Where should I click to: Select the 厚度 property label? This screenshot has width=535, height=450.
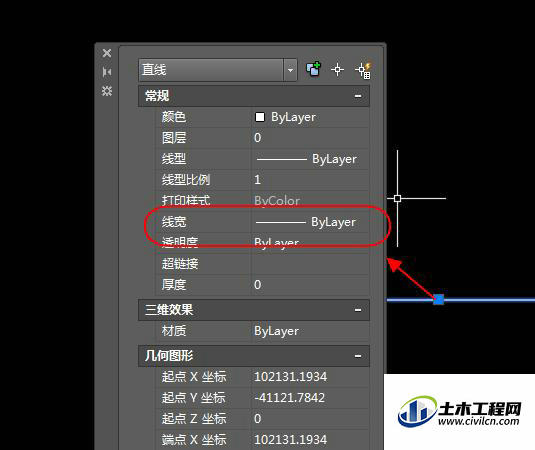(x=174, y=285)
